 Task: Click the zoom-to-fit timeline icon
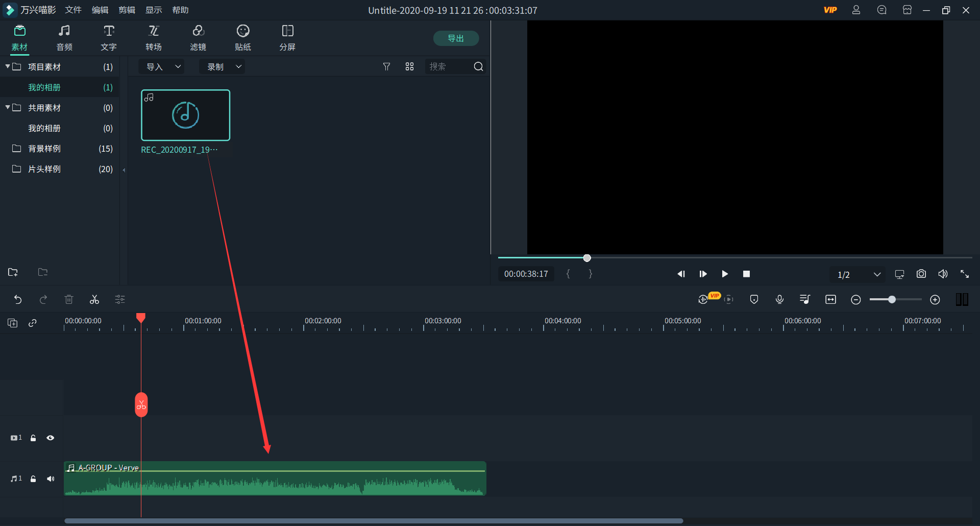830,300
